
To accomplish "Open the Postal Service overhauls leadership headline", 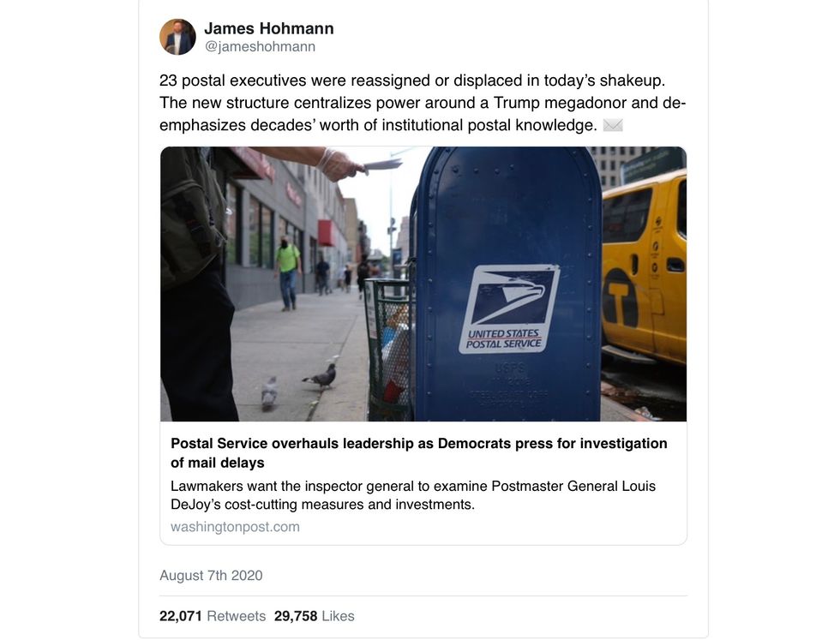I will (x=419, y=453).
